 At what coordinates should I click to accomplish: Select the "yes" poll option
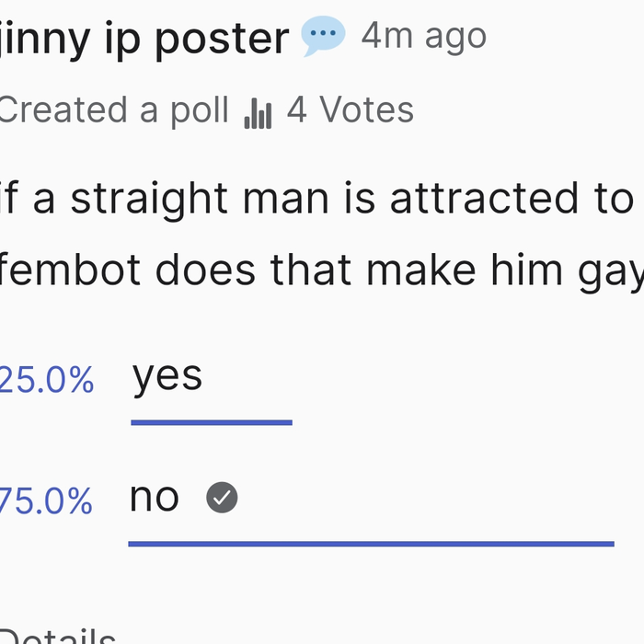[167, 376]
